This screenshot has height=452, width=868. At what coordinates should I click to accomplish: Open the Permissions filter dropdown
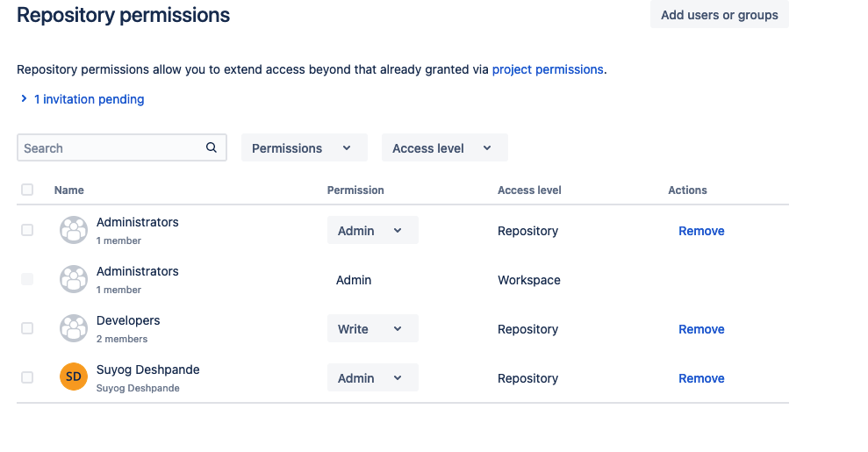click(302, 148)
